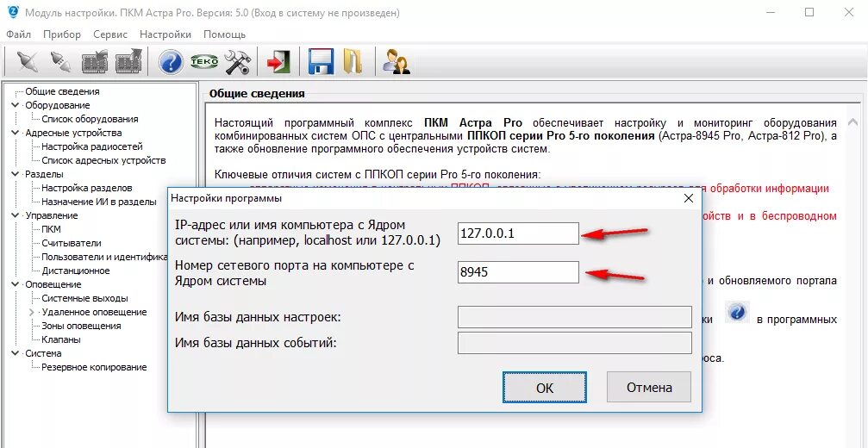Open the Прибор menu
Image resolution: width=868 pixels, height=448 pixels.
[x=62, y=34]
